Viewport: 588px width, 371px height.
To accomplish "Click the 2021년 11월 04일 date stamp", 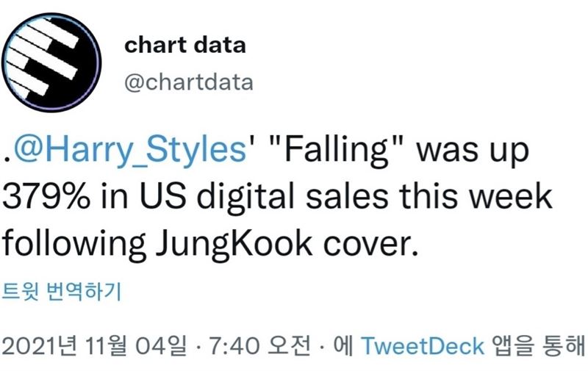I will (x=94, y=345).
